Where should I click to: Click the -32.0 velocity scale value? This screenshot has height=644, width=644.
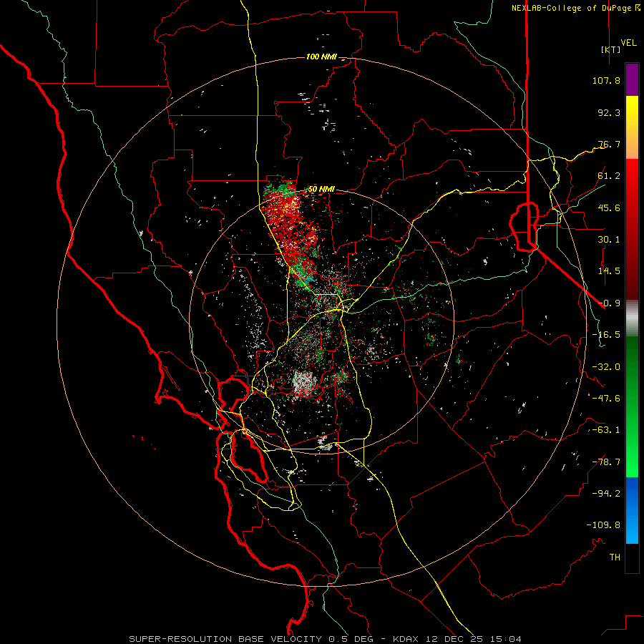(x=606, y=367)
